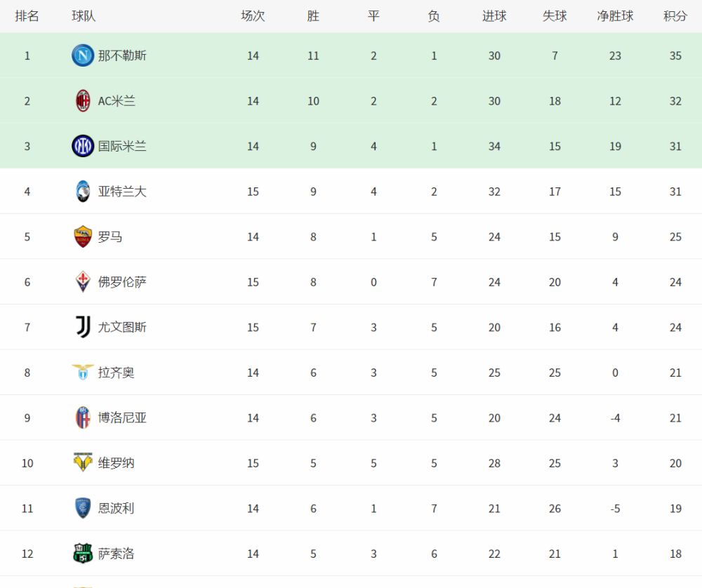Select the 萨索洛 team name
Image resolution: width=702 pixels, height=588 pixels.
click(x=116, y=554)
